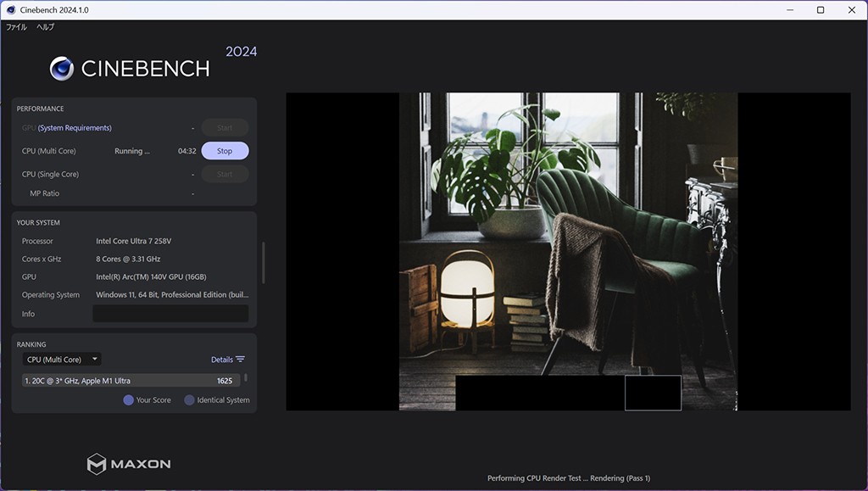This screenshot has width=868, height=491.
Task: Open the ファイル menu
Action: click(x=16, y=26)
